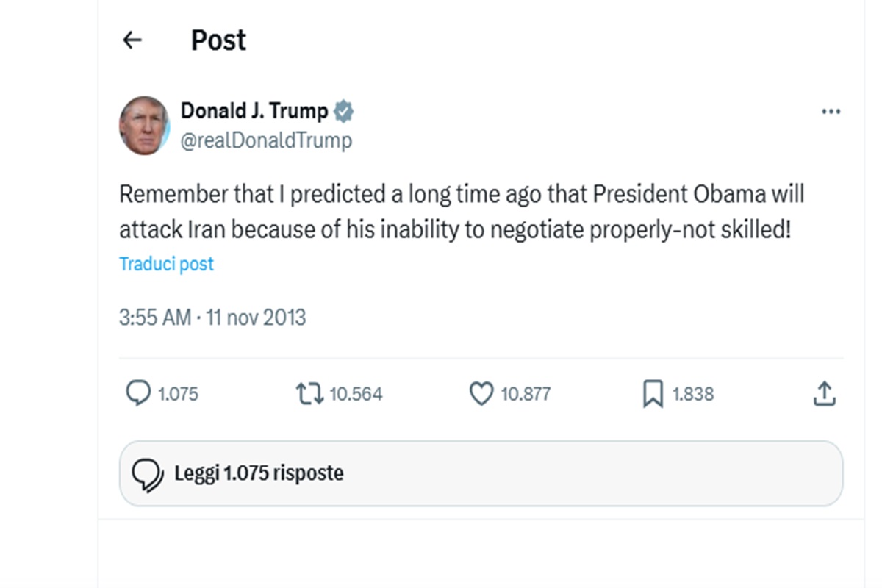
Task: Click the "Post" header title
Action: (x=218, y=40)
